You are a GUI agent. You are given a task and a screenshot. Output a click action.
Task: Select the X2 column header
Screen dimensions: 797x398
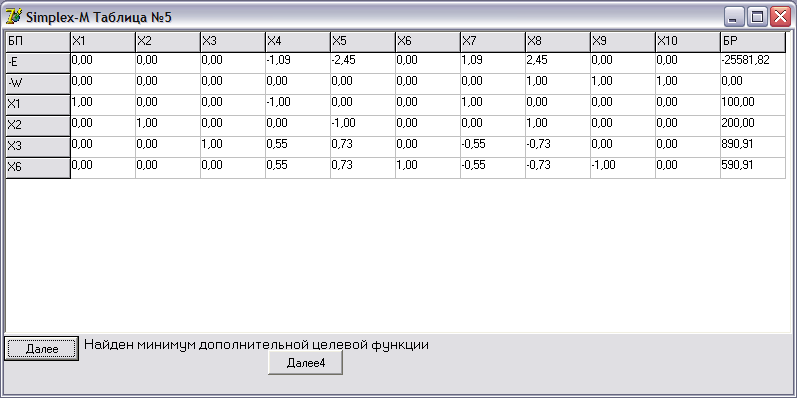168,42
